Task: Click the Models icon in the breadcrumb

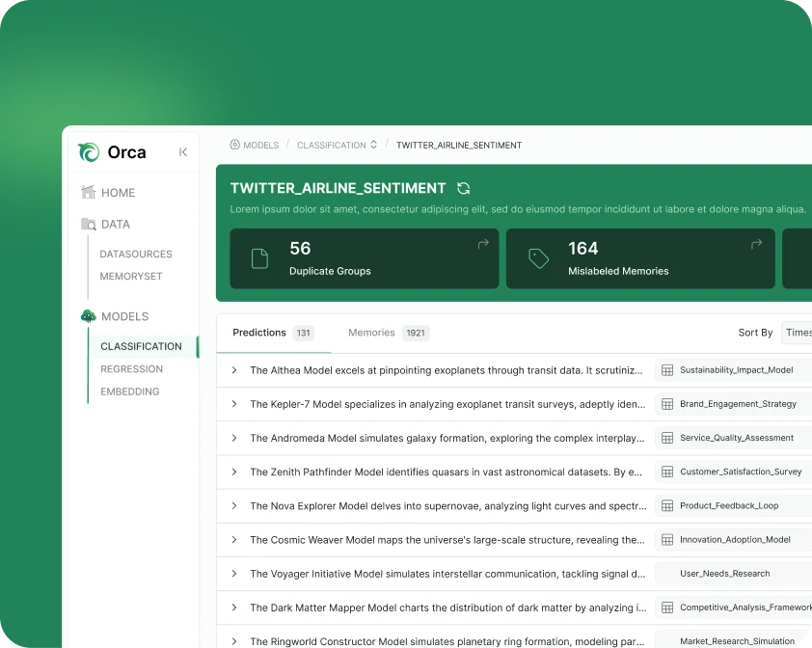Action: [234, 145]
